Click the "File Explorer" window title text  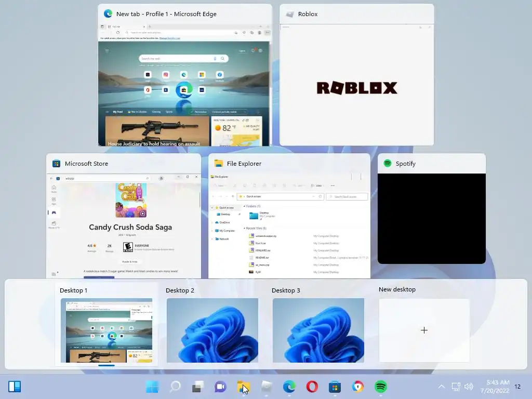coord(244,164)
